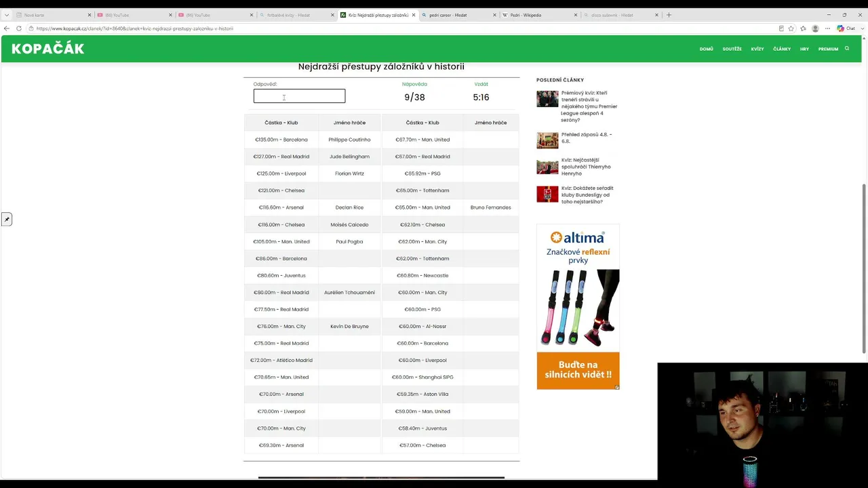868x488 pixels.
Task: Click the Aurélien Tchouaméni cell
Action: coord(349,292)
